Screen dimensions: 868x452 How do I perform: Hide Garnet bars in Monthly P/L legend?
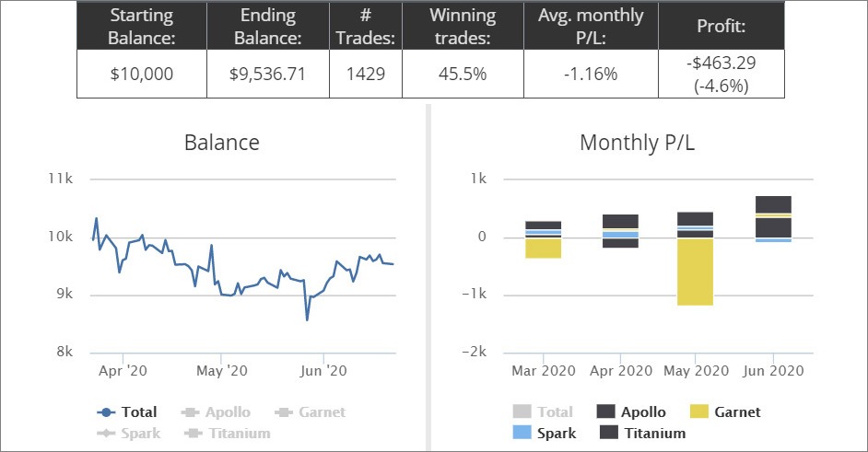[x=726, y=411]
